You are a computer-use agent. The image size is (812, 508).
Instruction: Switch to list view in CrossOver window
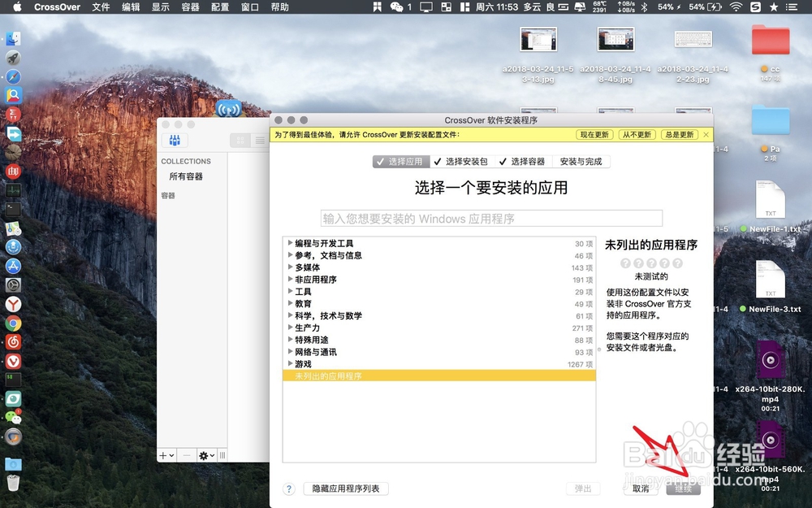tap(260, 140)
